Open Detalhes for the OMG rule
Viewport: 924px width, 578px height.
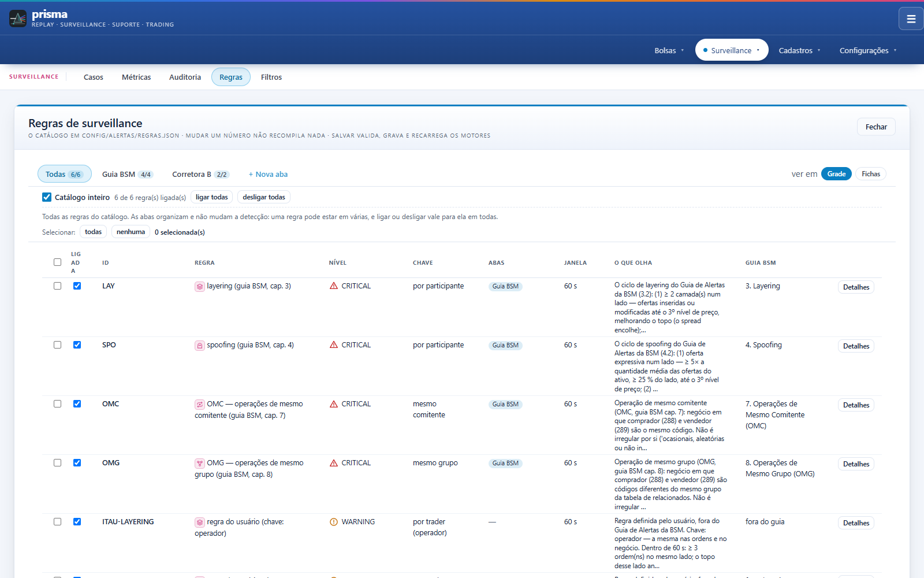pyautogui.click(x=856, y=464)
